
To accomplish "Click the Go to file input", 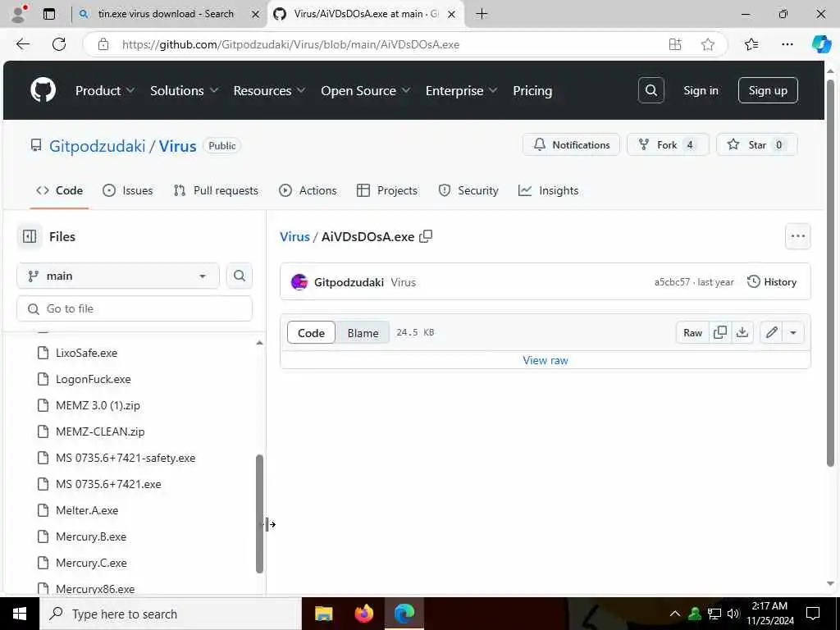I will click(135, 308).
